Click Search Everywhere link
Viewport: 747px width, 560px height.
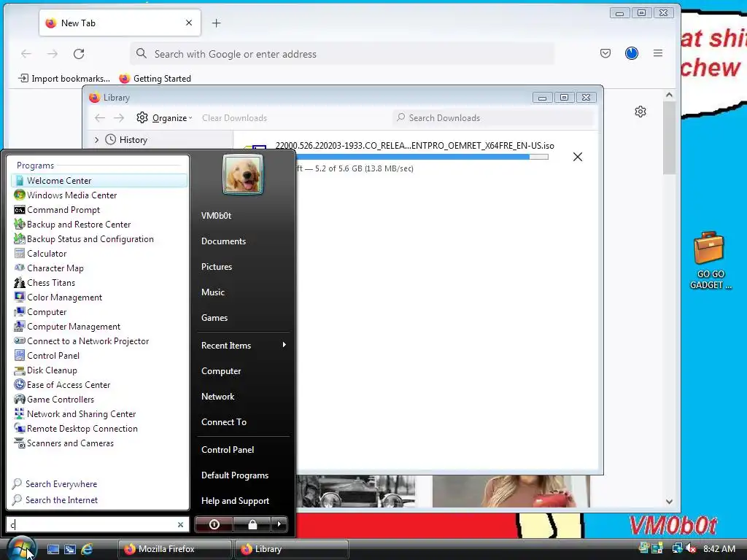tap(55, 484)
